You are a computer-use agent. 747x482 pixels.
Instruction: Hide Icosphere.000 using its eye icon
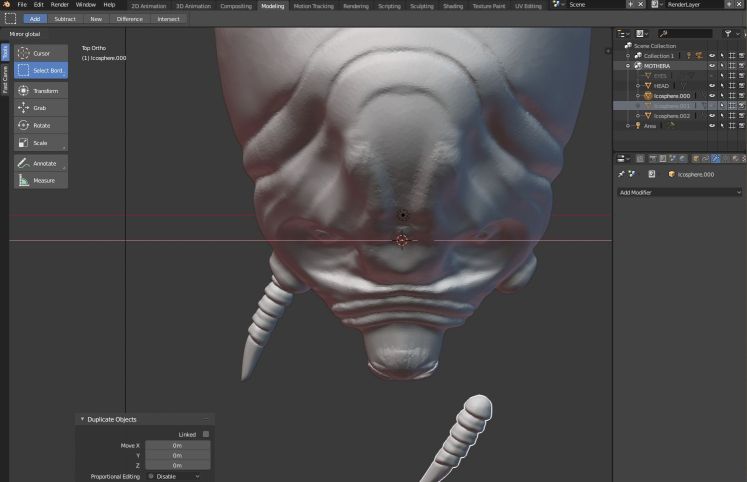(x=712, y=96)
